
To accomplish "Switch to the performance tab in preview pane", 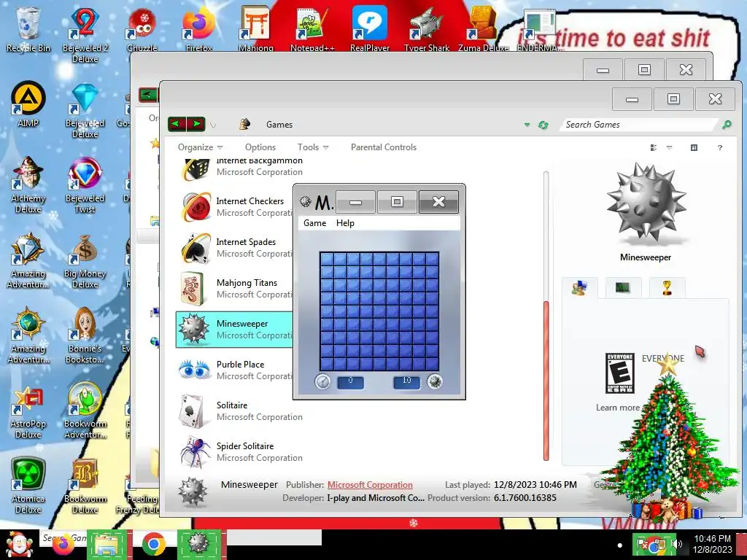I will pos(623,287).
